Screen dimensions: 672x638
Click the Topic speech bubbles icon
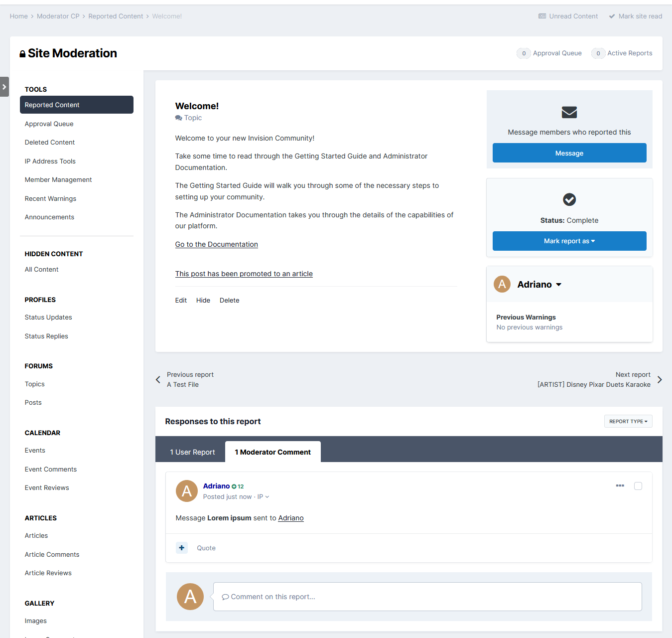pyautogui.click(x=179, y=118)
